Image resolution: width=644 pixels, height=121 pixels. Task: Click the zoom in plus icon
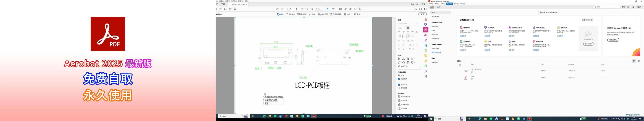[x=312, y=9]
